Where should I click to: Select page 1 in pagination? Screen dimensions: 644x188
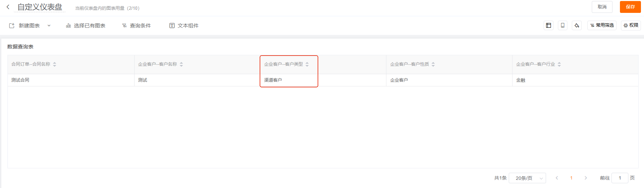pos(571,178)
